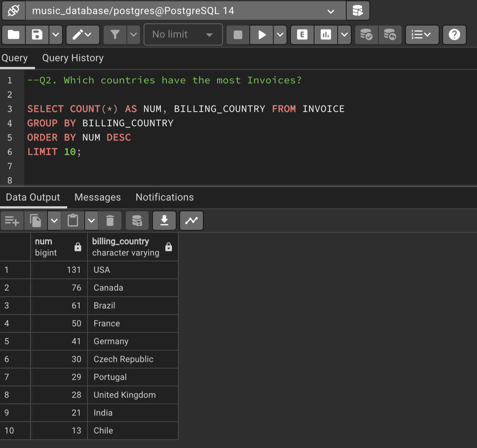
Task: Open the execute options dropdown arrow
Action: pos(280,35)
